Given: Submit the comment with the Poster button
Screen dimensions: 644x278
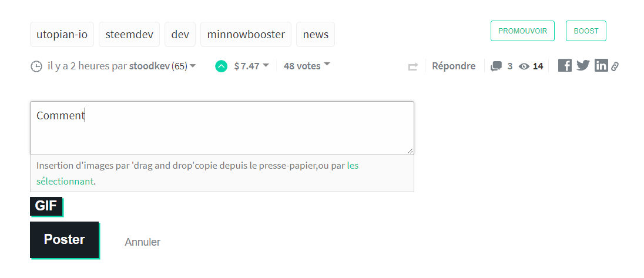Looking at the screenshot, I should coord(65,240).
